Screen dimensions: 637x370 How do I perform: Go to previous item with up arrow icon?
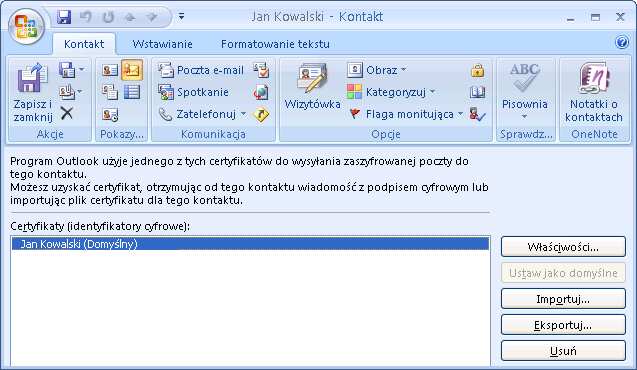[x=130, y=17]
